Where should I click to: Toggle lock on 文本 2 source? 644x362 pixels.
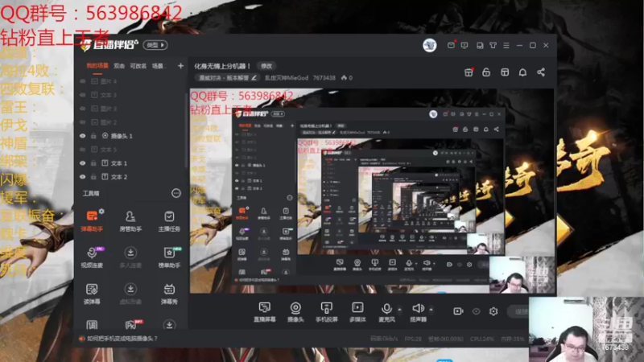click(93, 177)
